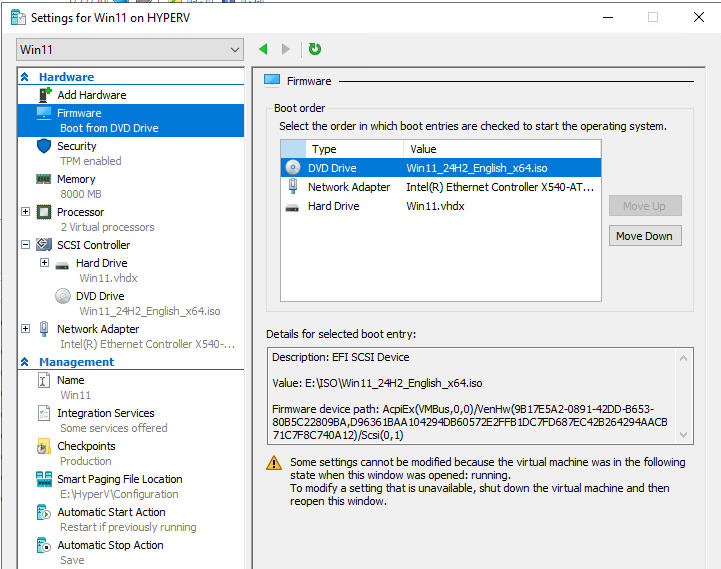The image size is (721, 569).
Task: Click the Firmware device path text
Action: [x=469, y=422]
